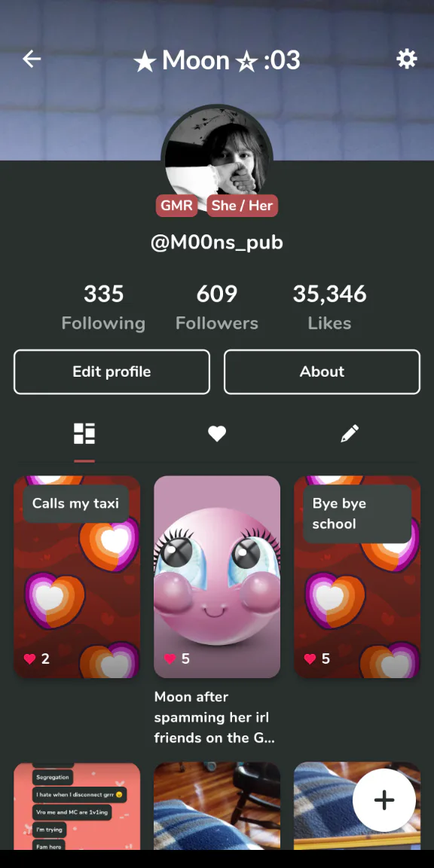Open the chat screenshot post with Segregation
The height and width of the screenshot is (868, 434).
(x=77, y=806)
